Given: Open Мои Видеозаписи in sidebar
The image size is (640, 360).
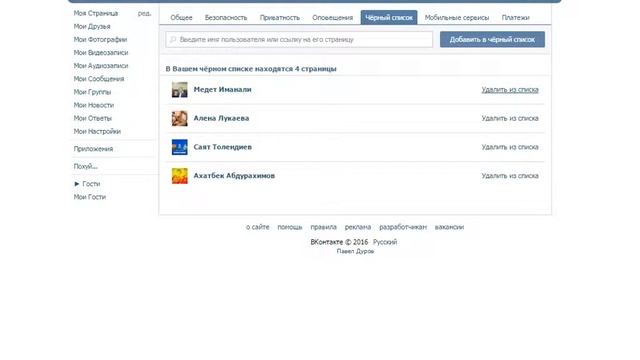Looking at the screenshot, I should [x=101, y=53].
